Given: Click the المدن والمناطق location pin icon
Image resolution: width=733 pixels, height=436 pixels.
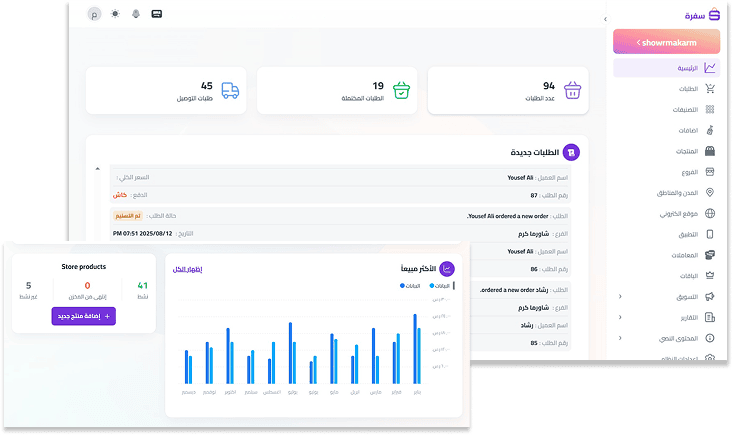Looking at the screenshot, I should (x=709, y=192).
